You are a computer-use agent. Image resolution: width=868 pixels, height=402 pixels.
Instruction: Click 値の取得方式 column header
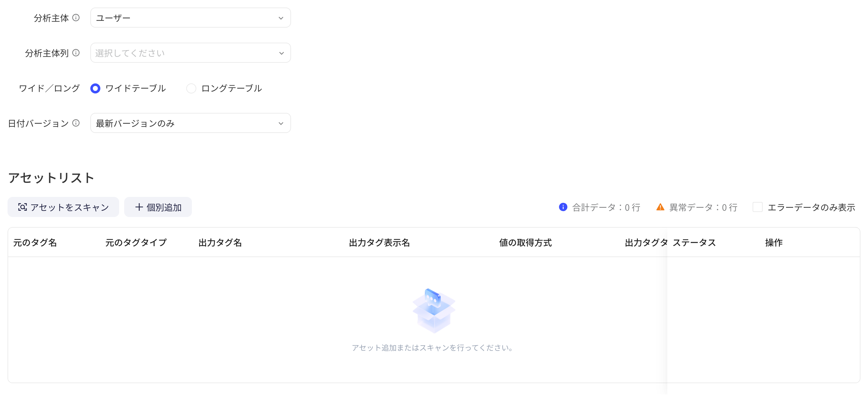(525, 242)
